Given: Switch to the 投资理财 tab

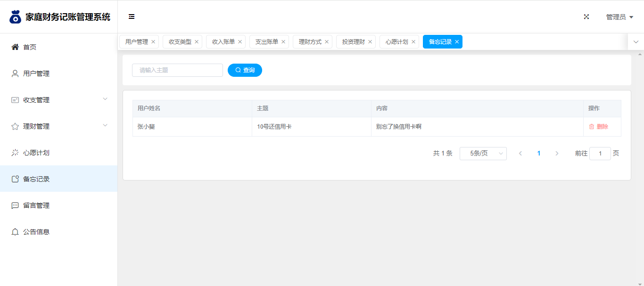Looking at the screenshot, I should [353, 42].
